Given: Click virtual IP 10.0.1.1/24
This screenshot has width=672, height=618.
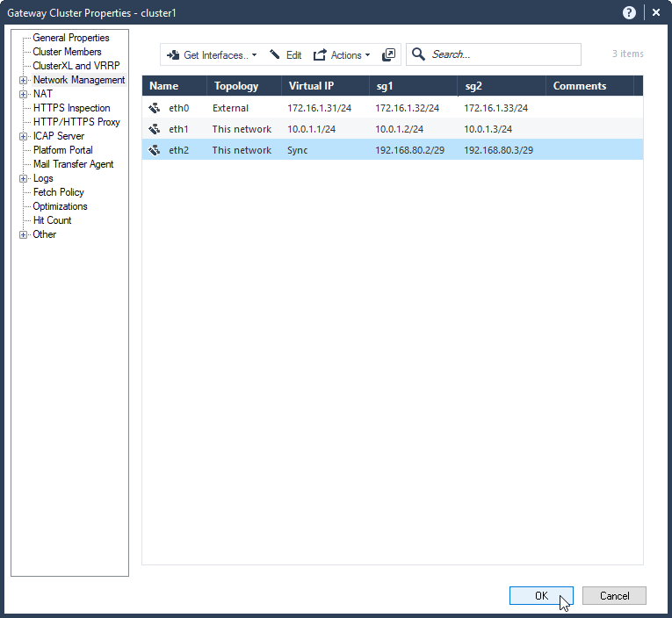Looking at the screenshot, I should [312, 129].
